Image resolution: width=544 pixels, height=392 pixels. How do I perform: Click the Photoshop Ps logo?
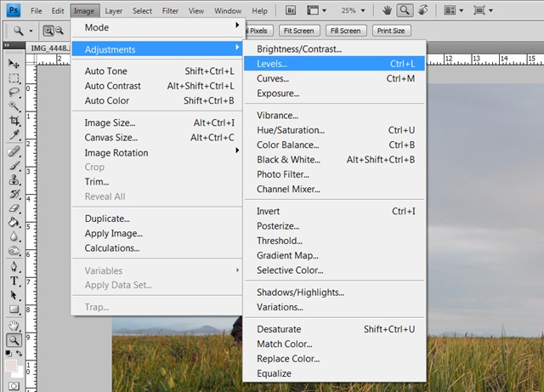click(x=14, y=10)
